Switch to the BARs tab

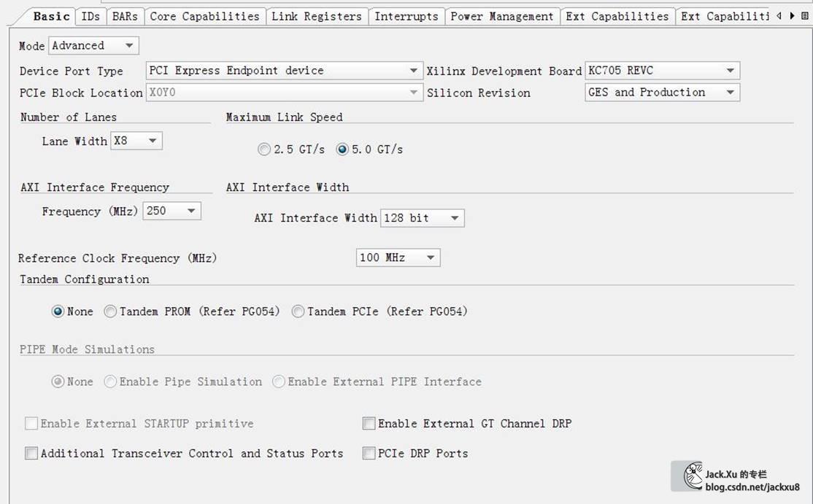click(x=125, y=16)
